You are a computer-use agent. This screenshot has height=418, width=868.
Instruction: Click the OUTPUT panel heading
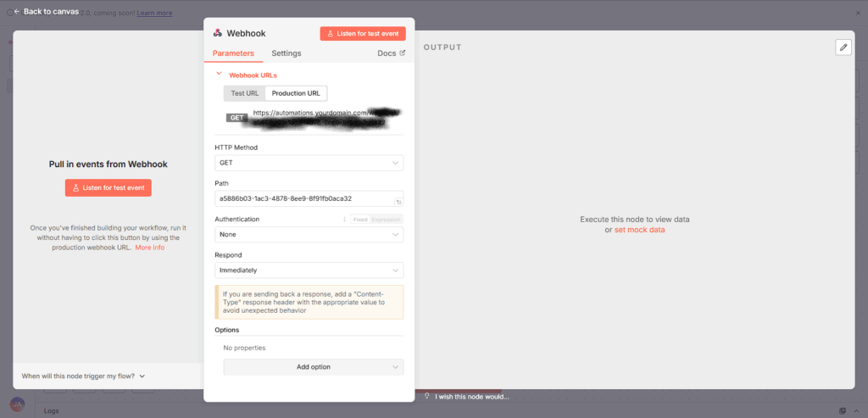tap(442, 47)
